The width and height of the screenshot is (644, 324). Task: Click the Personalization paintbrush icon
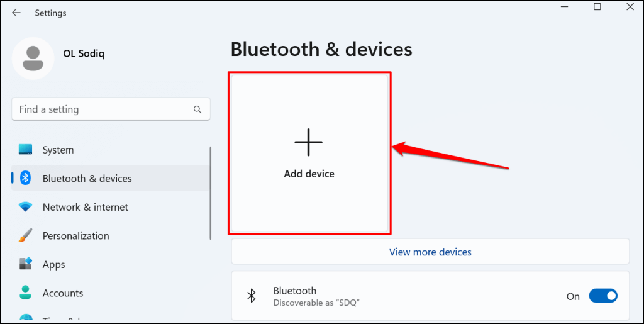click(x=25, y=236)
